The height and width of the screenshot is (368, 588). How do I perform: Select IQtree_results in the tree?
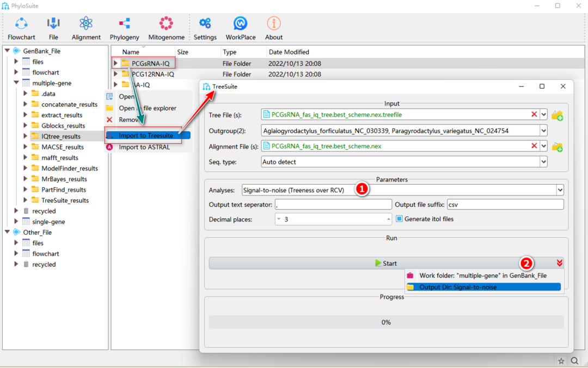pos(61,136)
